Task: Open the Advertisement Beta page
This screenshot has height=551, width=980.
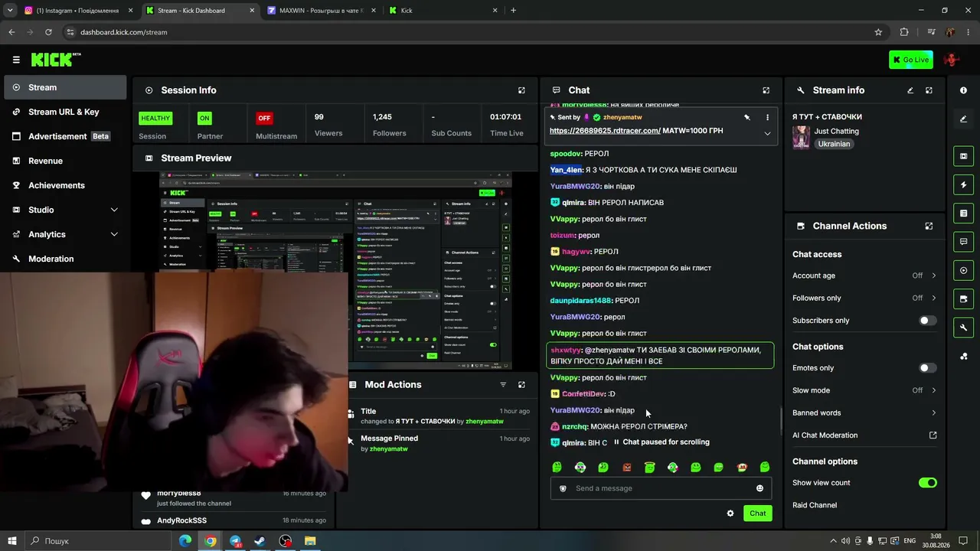Action: pos(65,136)
